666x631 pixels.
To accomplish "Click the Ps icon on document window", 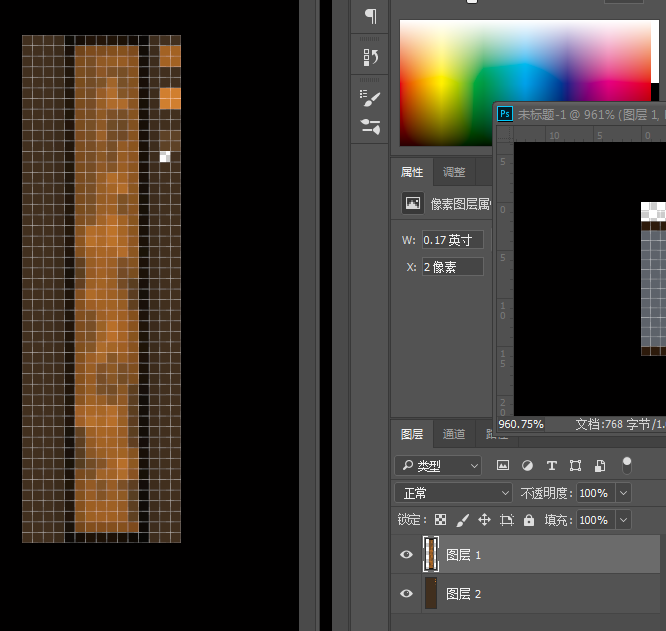I will 505,114.
